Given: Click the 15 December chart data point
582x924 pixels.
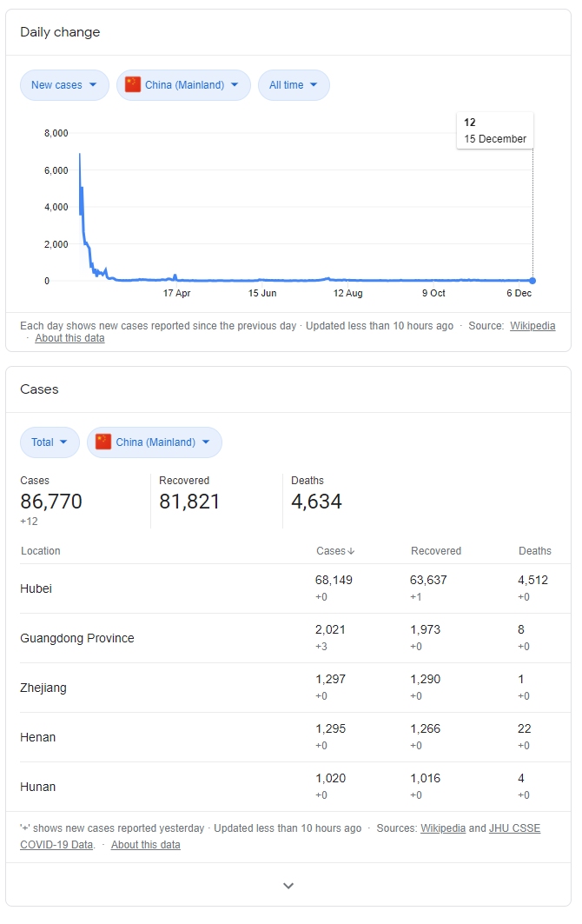Looking at the screenshot, I should (532, 281).
